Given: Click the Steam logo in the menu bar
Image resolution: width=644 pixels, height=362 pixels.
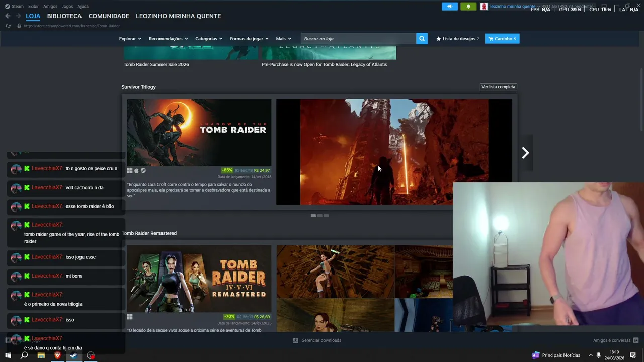Looking at the screenshot, I should 7,6.
